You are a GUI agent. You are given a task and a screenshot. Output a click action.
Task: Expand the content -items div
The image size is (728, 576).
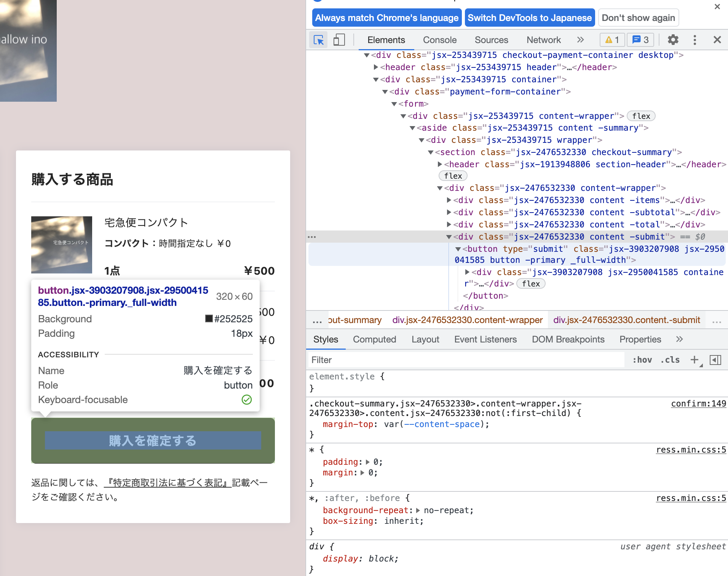449,200
